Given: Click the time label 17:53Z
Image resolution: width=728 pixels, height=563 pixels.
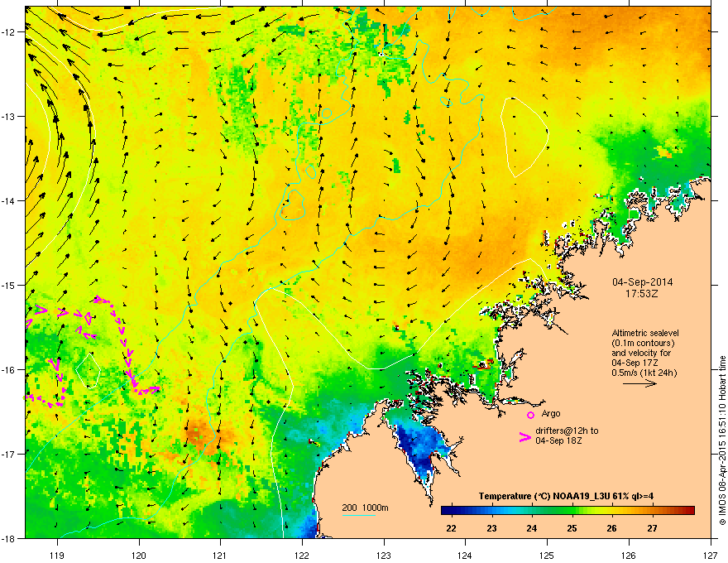Looking at the screenshot, I should click(642, 294).
